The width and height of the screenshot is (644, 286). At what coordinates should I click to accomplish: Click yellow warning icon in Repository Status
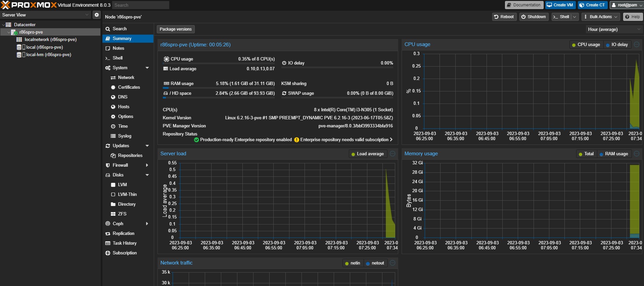click(x=296, y=140)
